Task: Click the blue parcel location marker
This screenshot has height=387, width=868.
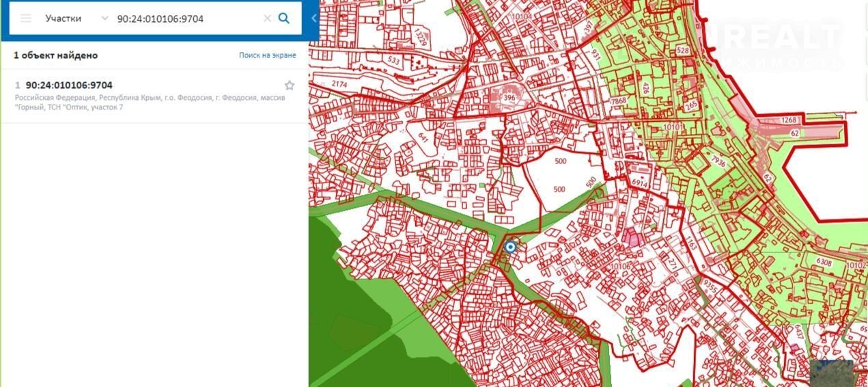Action: pos(510,248)
